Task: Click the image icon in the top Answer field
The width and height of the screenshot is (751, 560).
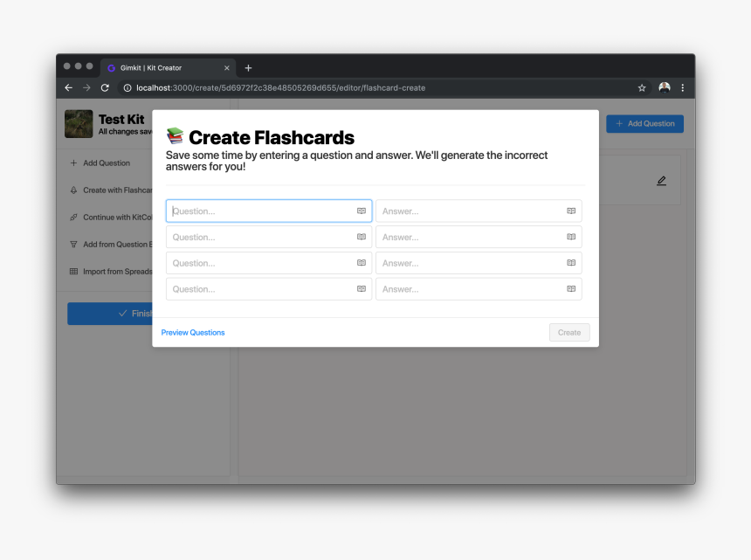Action: click(570, 211)
